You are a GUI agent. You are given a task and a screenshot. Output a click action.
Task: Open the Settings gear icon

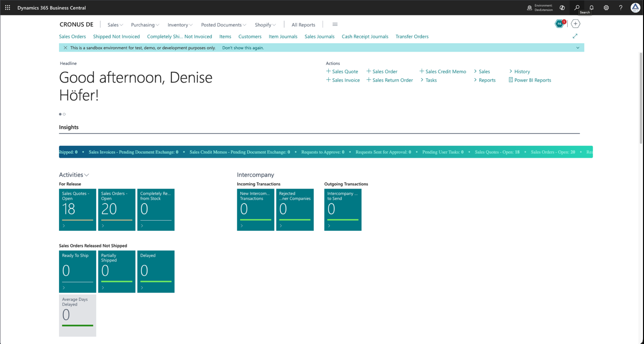(x=606, y=8)
